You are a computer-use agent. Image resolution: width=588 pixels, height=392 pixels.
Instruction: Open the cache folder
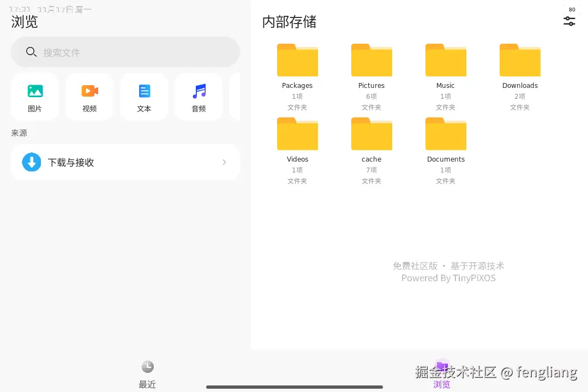[371, 134]
